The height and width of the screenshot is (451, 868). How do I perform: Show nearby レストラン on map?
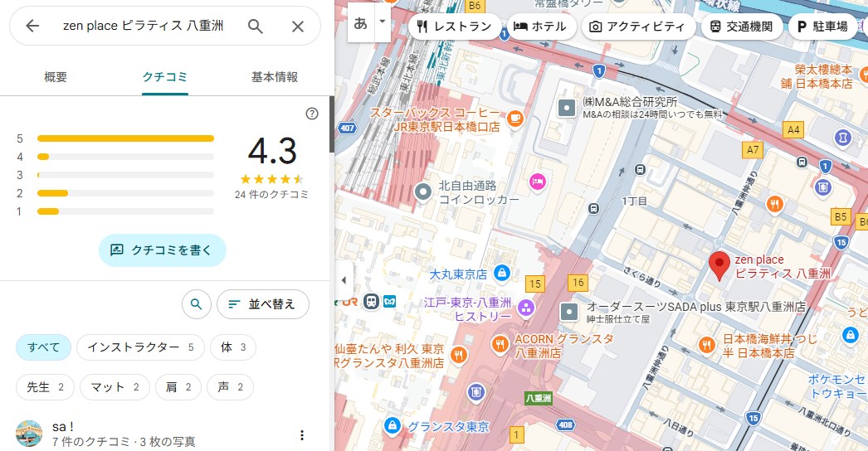[x=455, y=27]
